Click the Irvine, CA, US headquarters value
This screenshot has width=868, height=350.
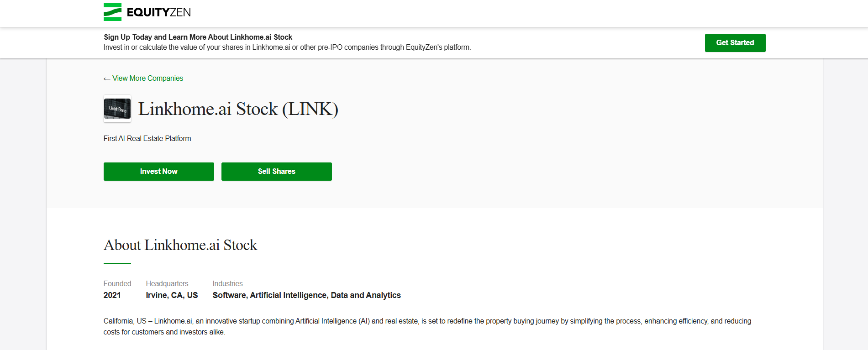(x=172, y=295)
